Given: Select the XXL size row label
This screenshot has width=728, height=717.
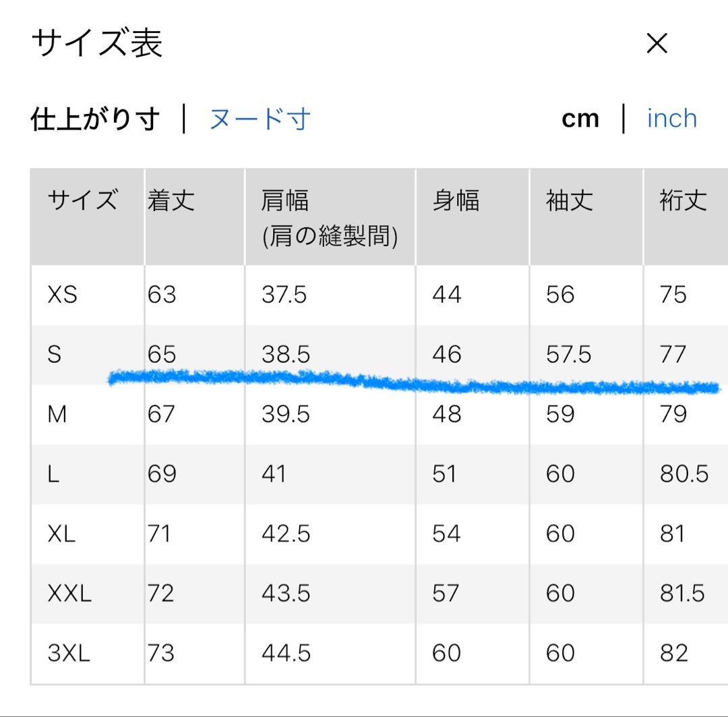Looking at the screenshot, I should point(69,593).
